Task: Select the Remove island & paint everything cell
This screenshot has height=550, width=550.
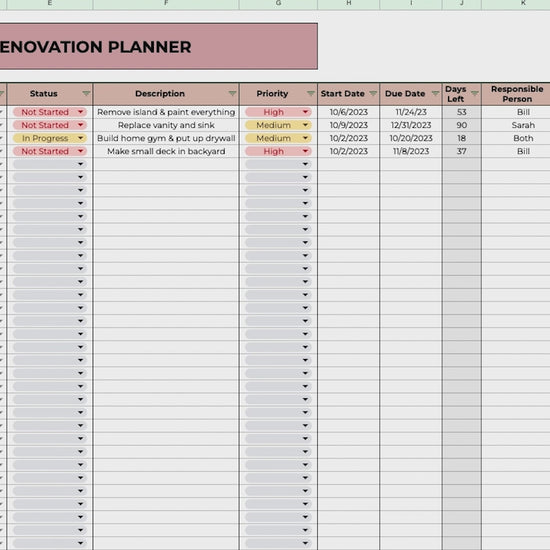Action: coord(166,112)
